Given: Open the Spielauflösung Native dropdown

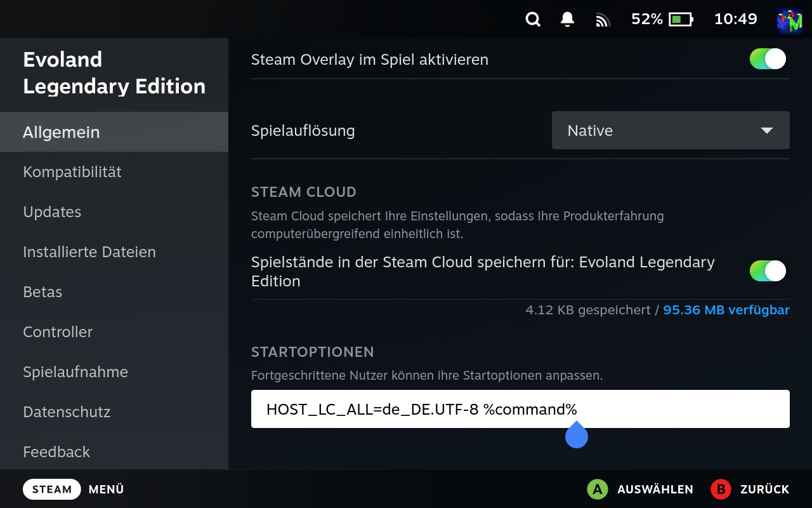Looking at the screenshot, I should [671, 131].
